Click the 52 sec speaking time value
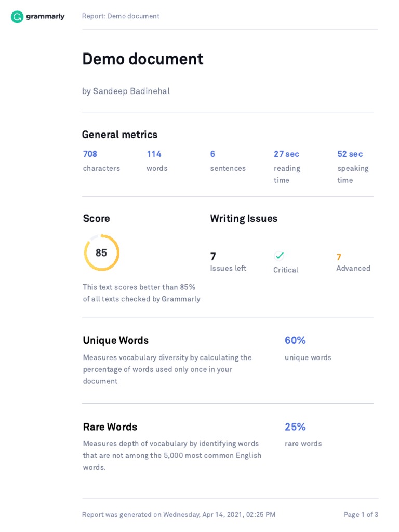Screen dimensions: 399x532 tap(350, 154)
